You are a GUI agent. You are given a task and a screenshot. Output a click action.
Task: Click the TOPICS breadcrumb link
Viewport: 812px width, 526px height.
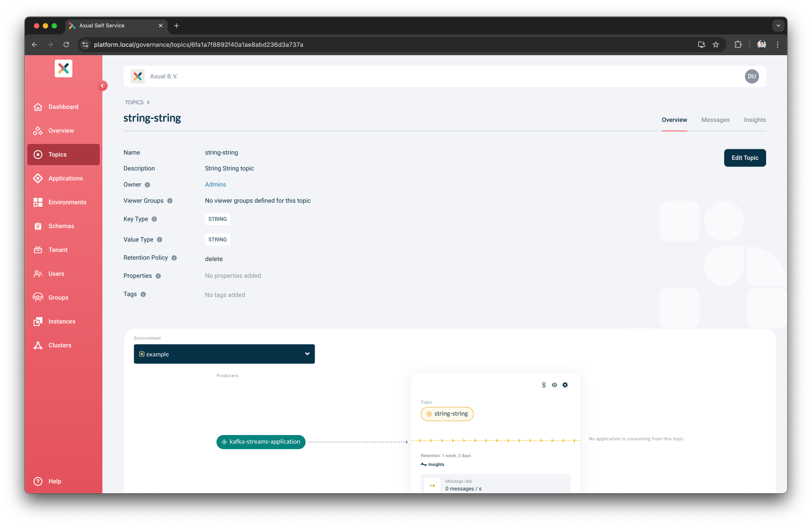134,102
